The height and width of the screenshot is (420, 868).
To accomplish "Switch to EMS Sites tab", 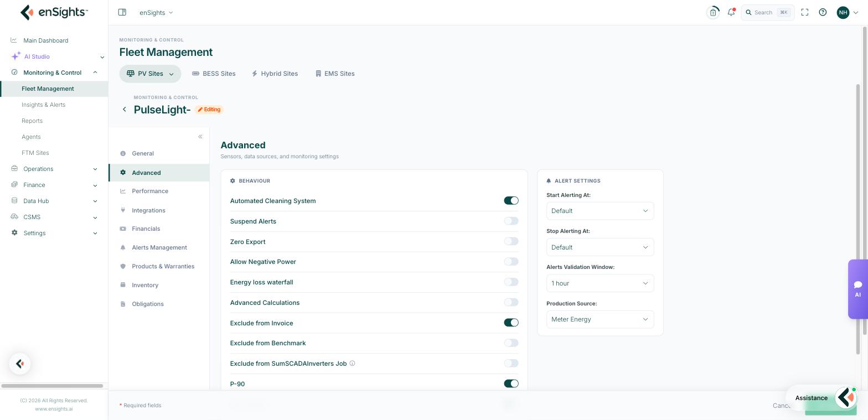I will [x=335, y=74].
